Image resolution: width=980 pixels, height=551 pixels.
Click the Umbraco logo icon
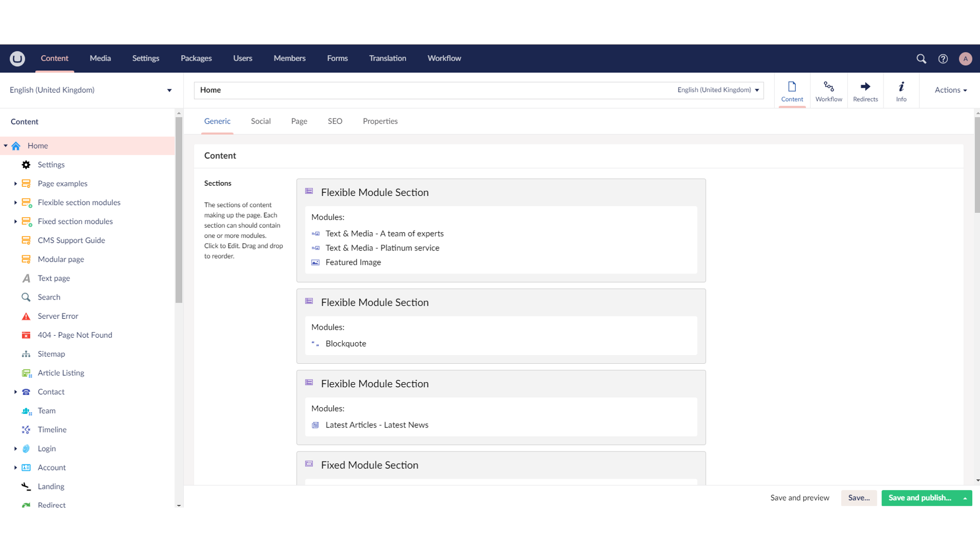click(x=17, y=59)
